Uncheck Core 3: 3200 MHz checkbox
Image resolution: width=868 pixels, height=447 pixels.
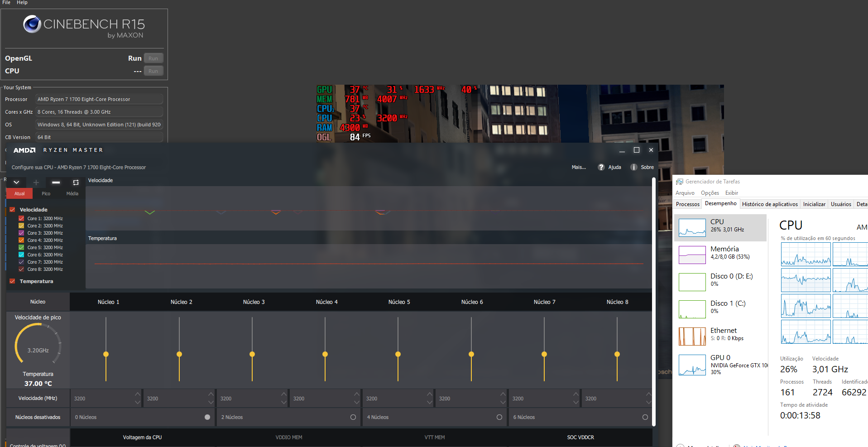[21, 233]
